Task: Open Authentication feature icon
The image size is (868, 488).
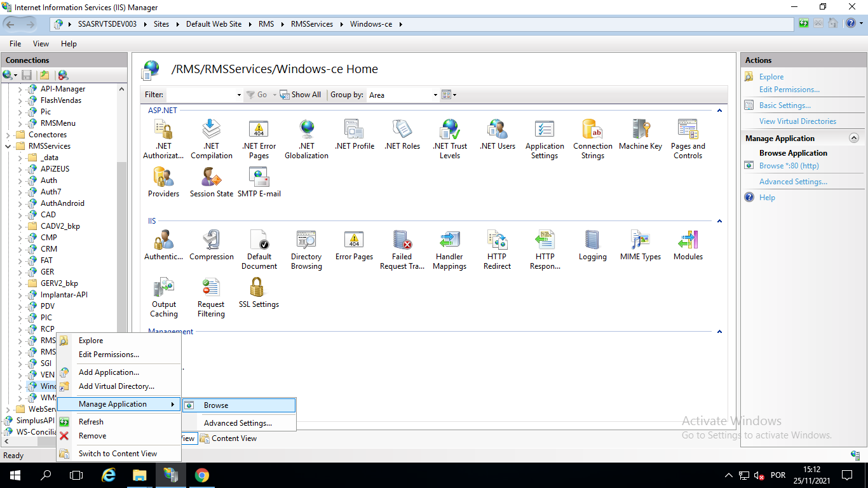Action: click(164, 245)
